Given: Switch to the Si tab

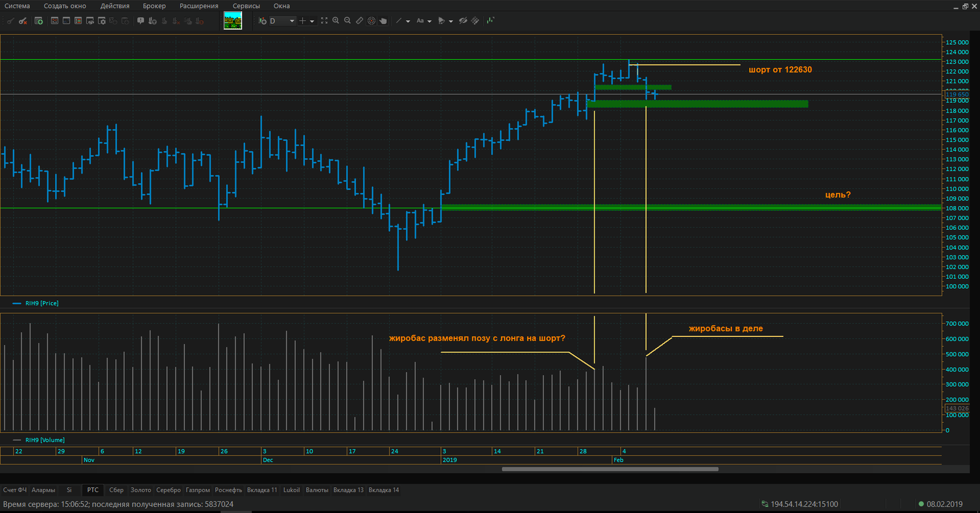Looking at the screenshot, I should click(69, 490).
